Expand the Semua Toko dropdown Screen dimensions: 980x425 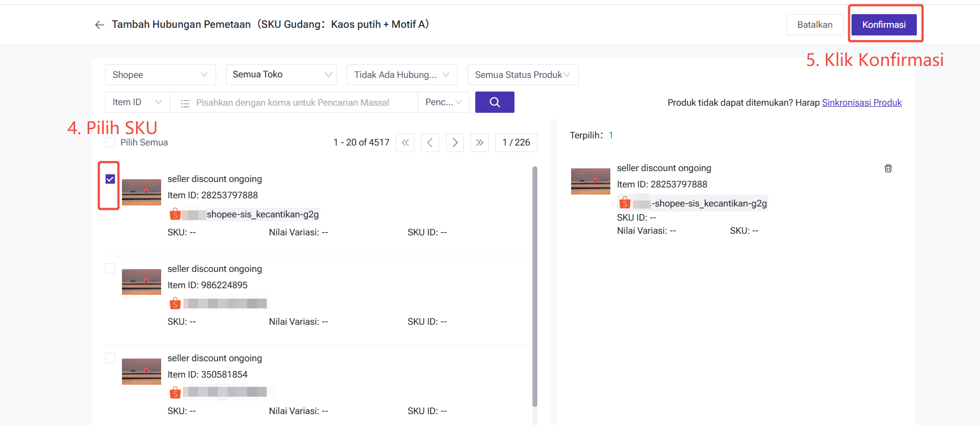pos(281,75)
